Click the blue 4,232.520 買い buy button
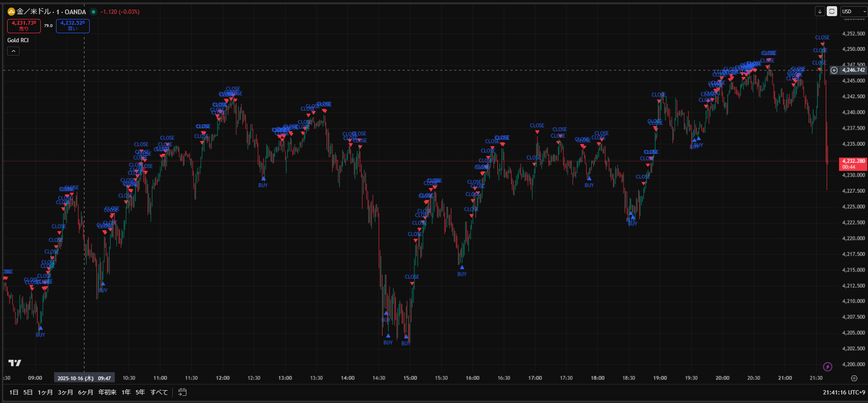This screenshot has width=868, height=403. tap(73, 26)
